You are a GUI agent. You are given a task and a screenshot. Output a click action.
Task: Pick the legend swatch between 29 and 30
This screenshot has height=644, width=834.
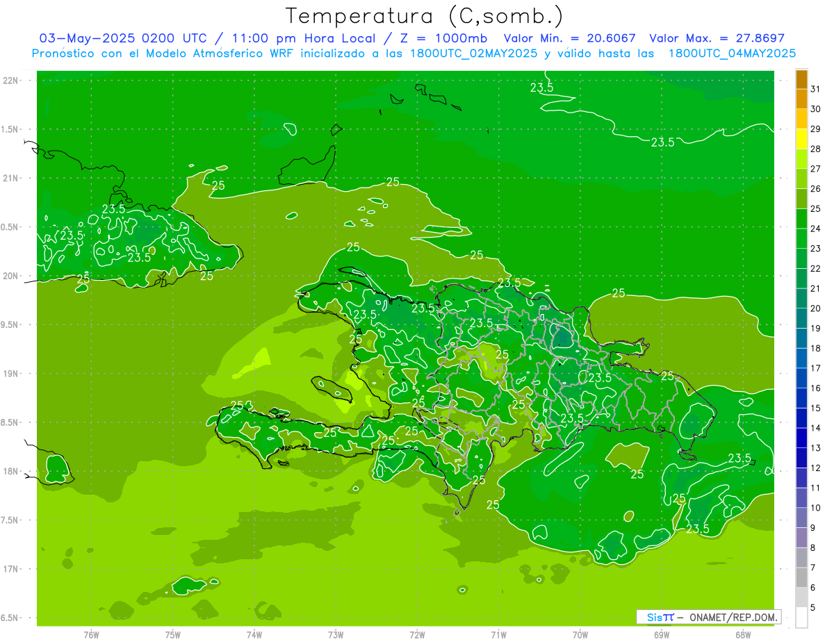(x=801, y=119)
